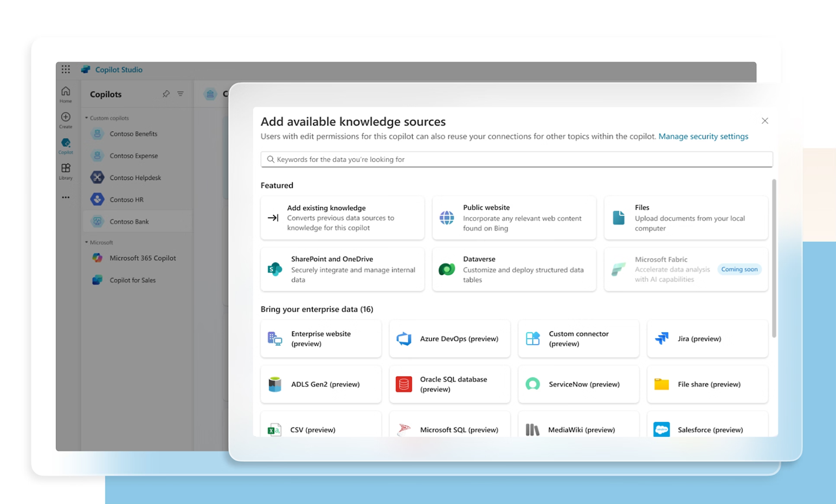Select Salesforce (preview) connector
Image resolution: width=836 pixels, height=504 pixels.
tap(708, 424)
